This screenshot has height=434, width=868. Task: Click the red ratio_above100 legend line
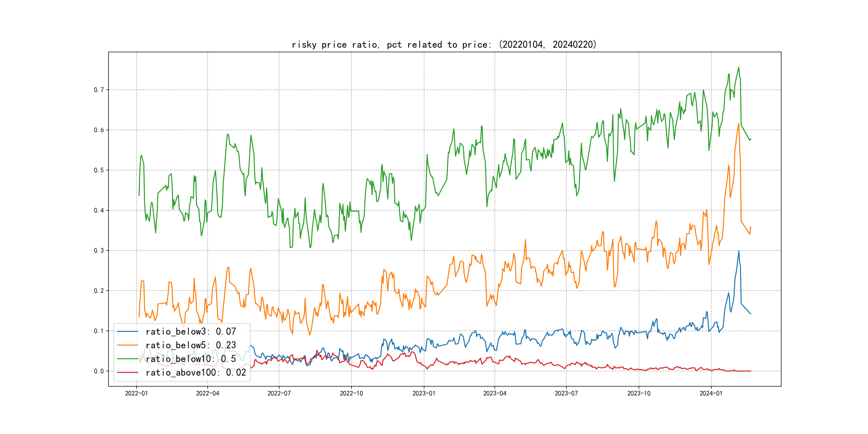[x=127, y=372]
